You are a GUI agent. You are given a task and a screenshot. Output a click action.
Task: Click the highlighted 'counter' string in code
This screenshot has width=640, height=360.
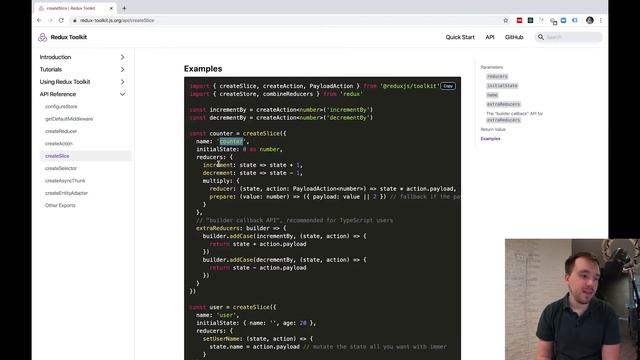(231, 141)
